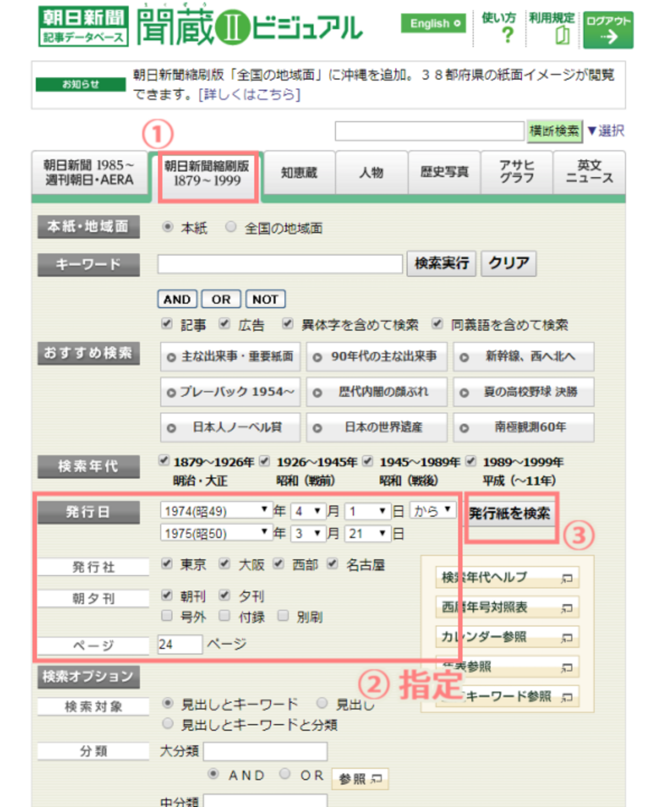The image size is (672, 807).
Task: Open the 知恵蔵 tab
Action: coord(299,173)
